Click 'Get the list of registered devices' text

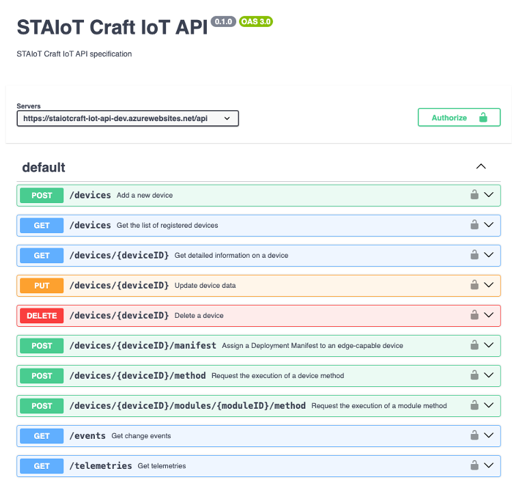167,225
